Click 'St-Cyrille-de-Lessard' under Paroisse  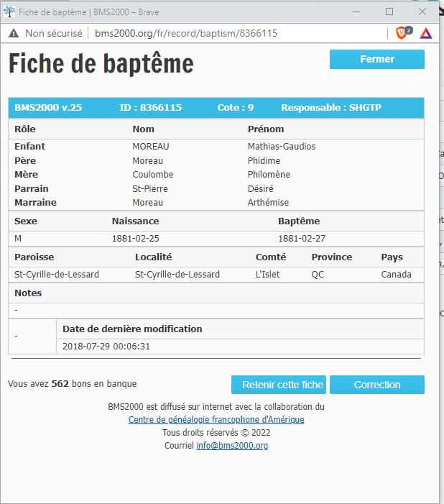57,275
